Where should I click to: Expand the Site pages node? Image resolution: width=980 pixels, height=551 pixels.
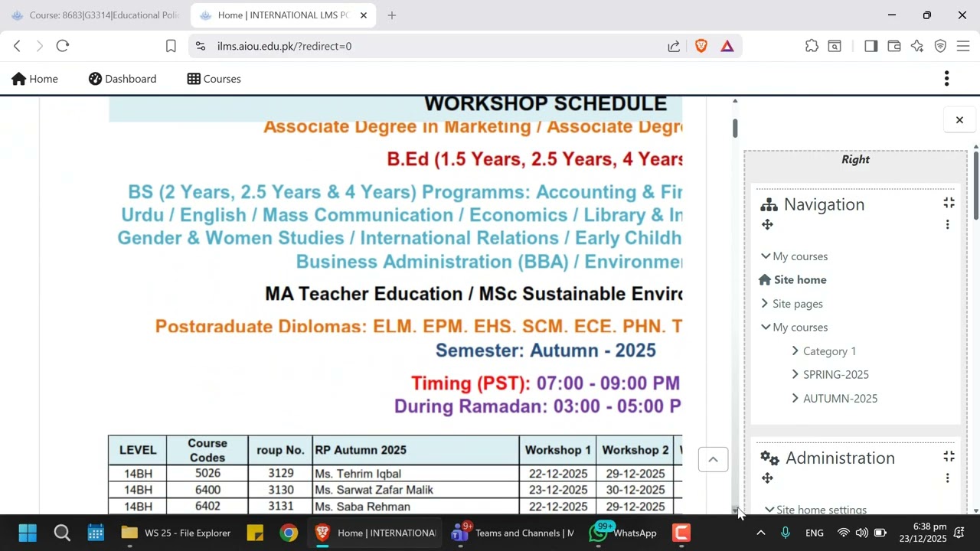pos(765,303)
